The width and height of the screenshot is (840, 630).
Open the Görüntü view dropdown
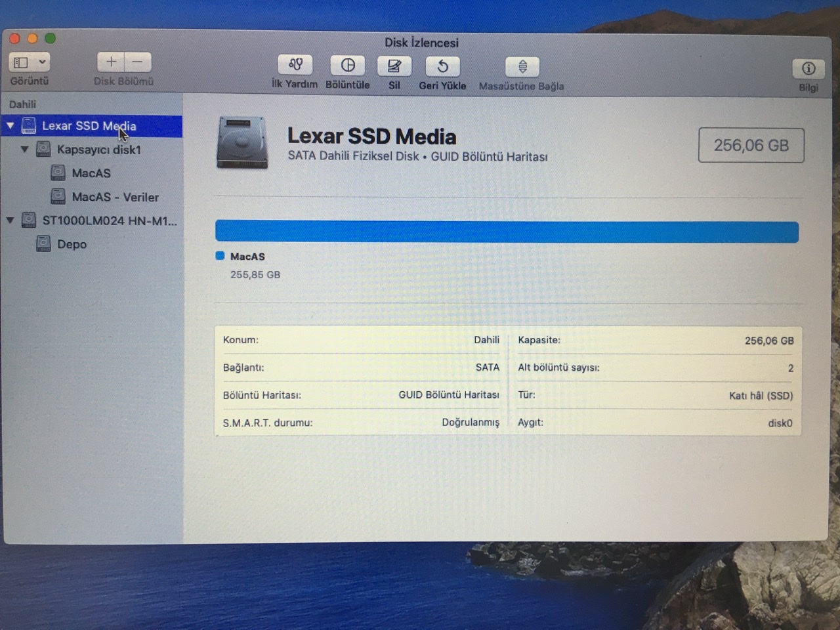(30, 62)
